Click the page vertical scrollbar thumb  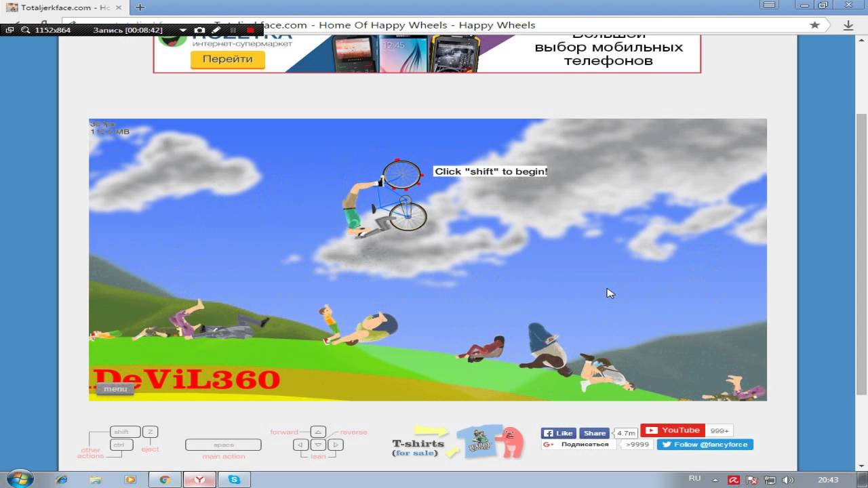click(x=862, y=254)
